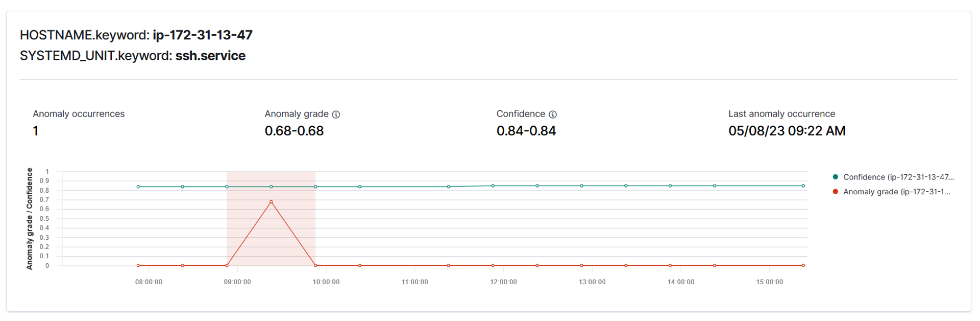
Task: Click the 0.84-0.84 confidence value
Action: coord(526,131)
